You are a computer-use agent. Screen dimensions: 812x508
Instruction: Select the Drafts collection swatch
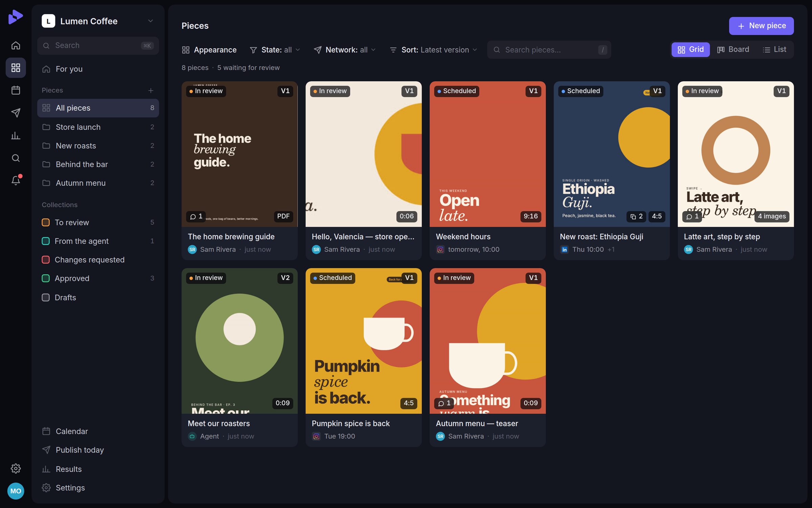[x=46, y=297]
